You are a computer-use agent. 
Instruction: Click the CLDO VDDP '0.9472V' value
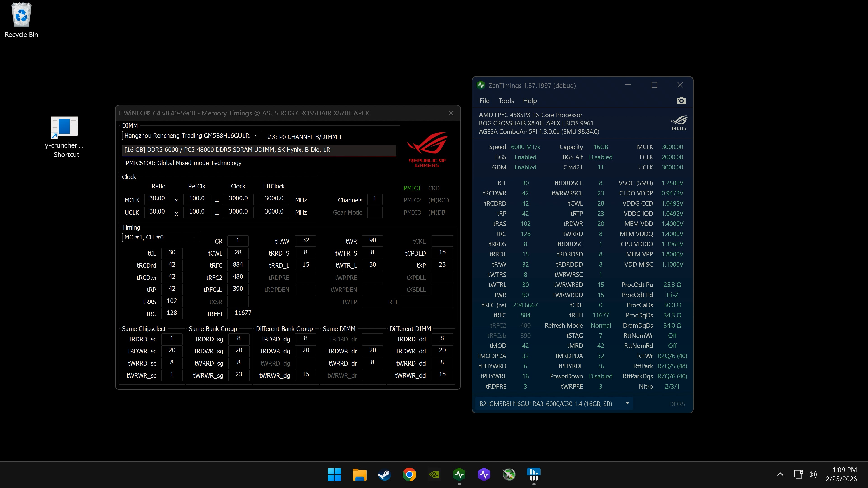(x=672, y=193)
